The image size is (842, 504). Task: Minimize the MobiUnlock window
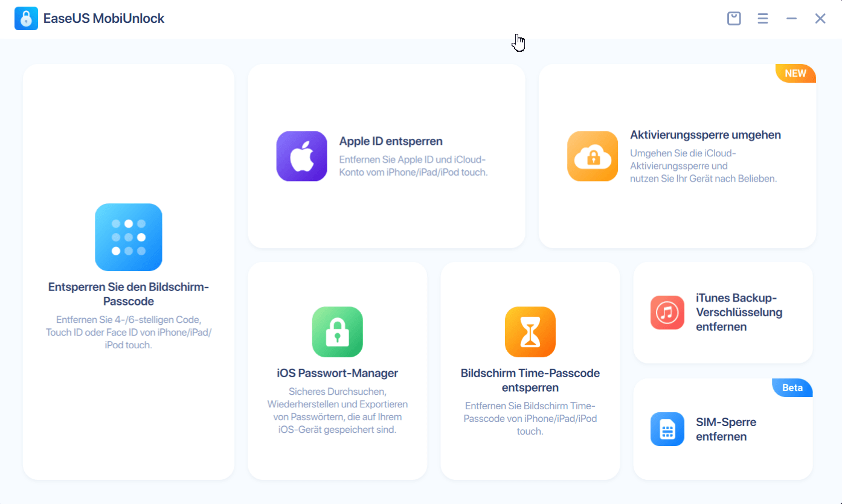(791, 19)
